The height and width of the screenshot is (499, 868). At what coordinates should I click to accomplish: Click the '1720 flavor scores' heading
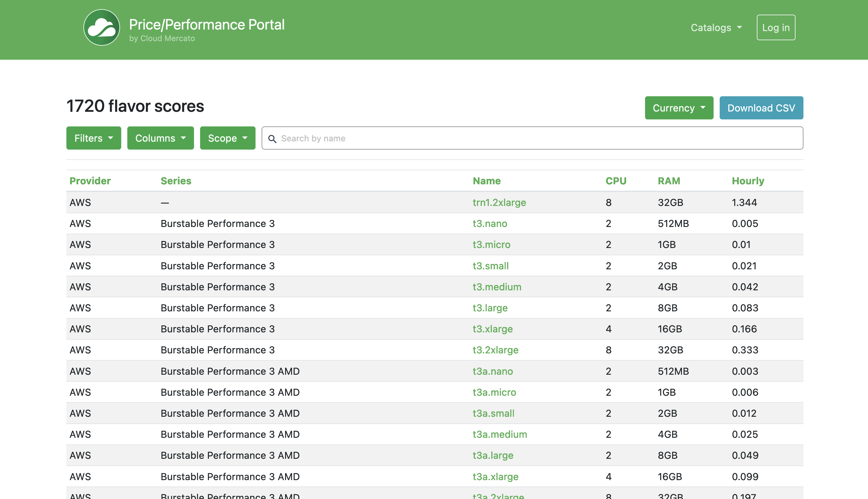pyautogui.click(x=135, y=106)
